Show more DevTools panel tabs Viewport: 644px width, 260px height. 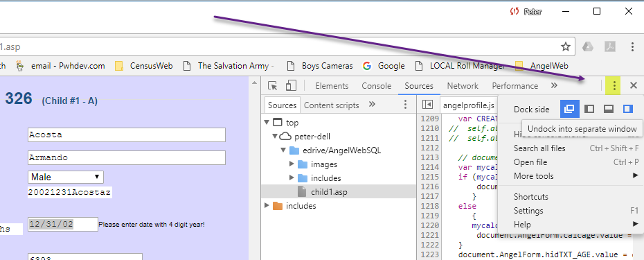point(554,85)
